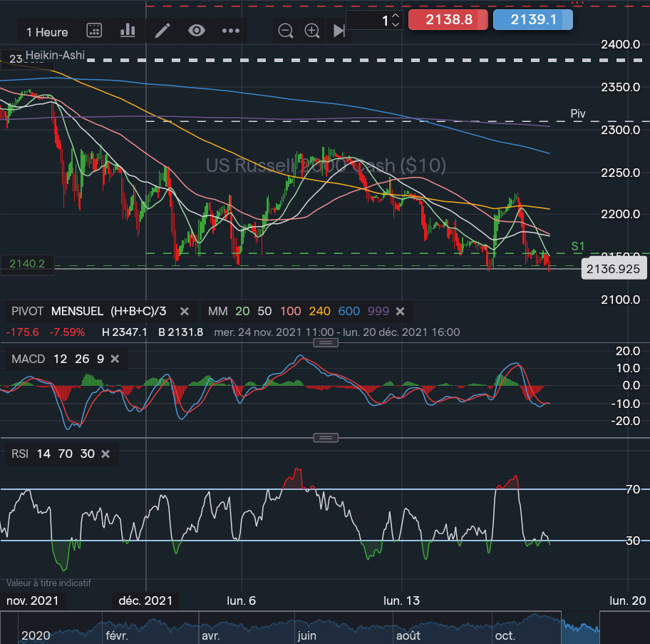Click the lun. 13 time axis label
650x644 pixels.
pos(401,600)
